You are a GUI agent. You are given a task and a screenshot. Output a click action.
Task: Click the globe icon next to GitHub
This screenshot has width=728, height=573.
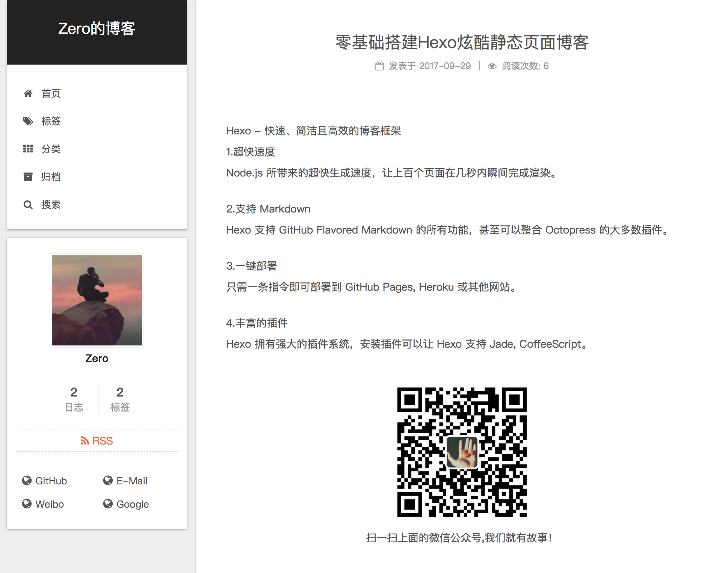pyautogui.click(x=27, y=481)
